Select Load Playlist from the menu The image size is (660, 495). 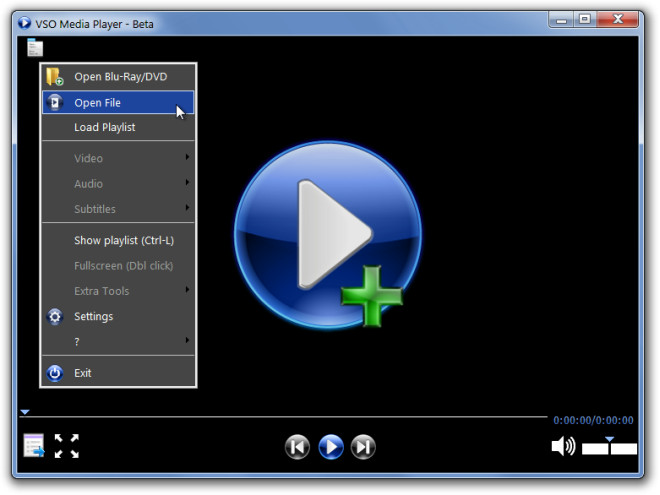(x=118, y=127)
